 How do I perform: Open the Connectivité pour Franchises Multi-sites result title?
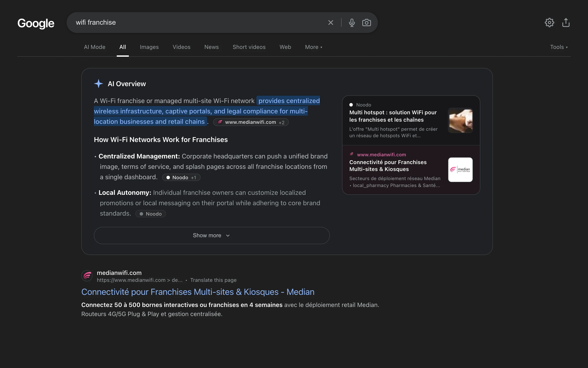point(198,292)
